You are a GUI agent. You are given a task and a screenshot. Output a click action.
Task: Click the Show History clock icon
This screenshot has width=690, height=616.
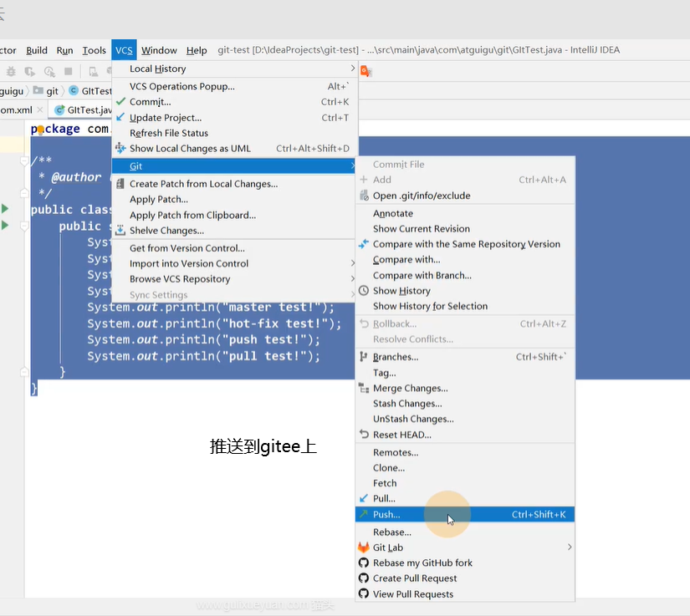tap(364, 291)
